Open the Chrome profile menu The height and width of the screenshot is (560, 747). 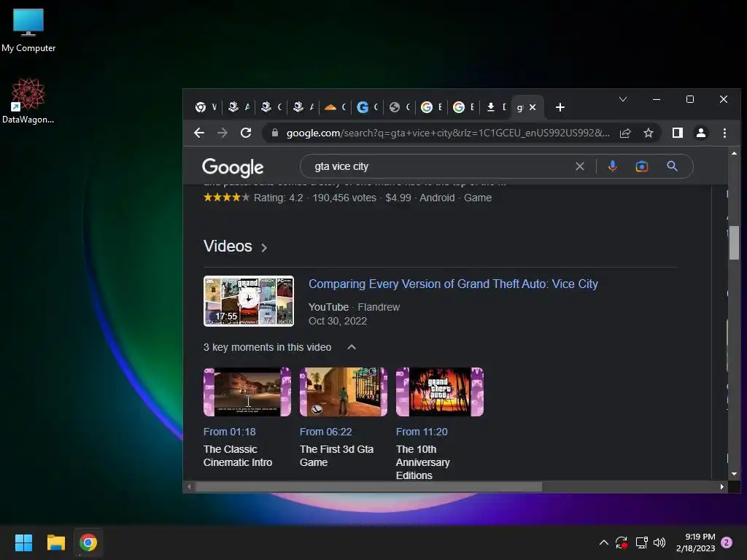pyautogui.click(x=701, y=133)
